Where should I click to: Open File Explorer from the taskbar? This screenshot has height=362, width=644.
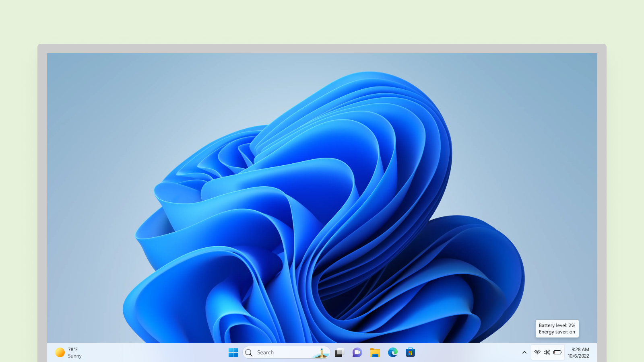[375, 352]
